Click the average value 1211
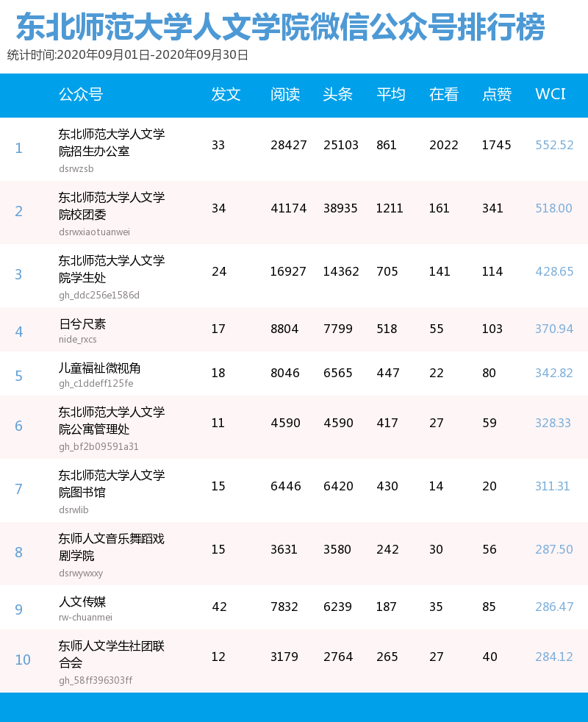588x722 pixels. 390,208
